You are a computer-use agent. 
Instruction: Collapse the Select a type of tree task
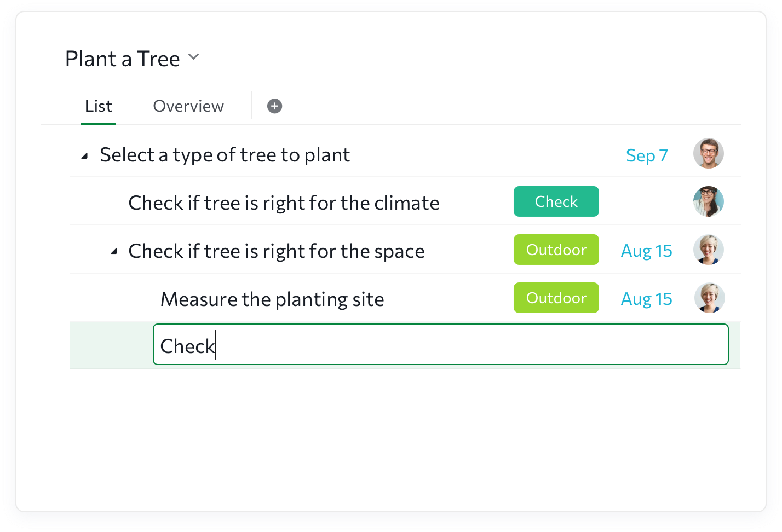[x=85, y=156]
